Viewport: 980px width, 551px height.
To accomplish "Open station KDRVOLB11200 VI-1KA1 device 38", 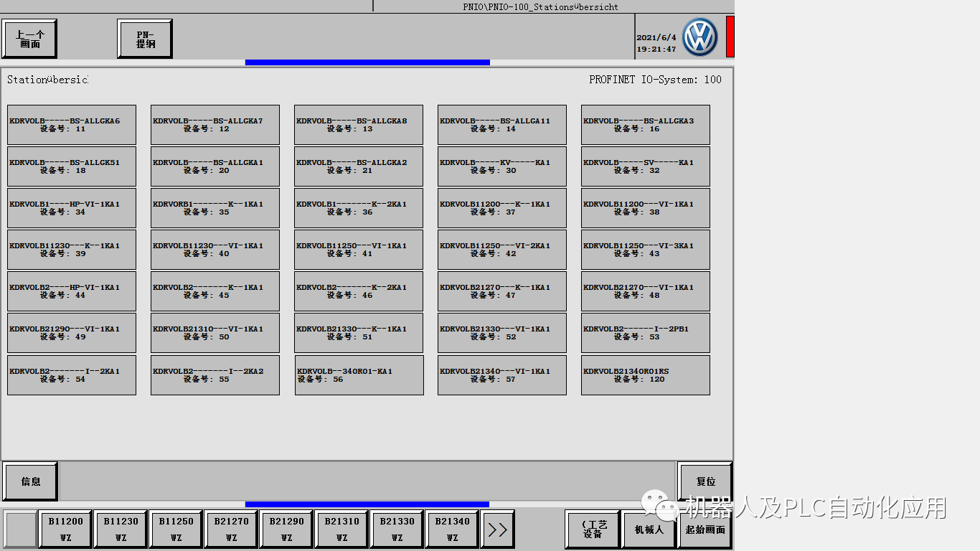I will point(646,208).
